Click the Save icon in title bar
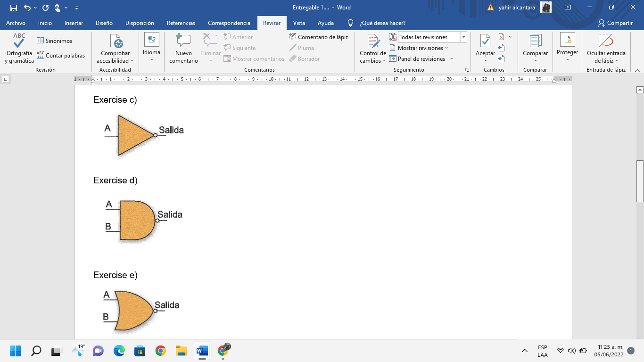 (13, 8)
